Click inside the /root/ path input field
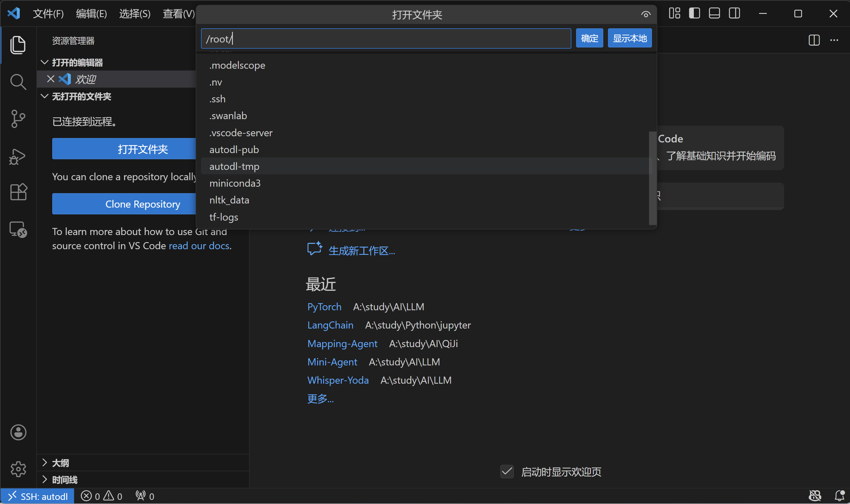Viewport: 850px width, 504px height. tap(386, 39)
